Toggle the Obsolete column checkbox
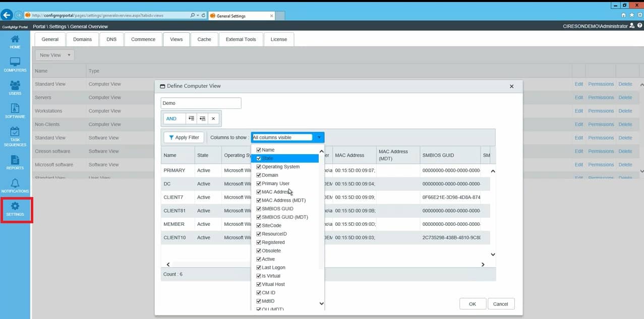Screen dimensions: 644x319 click(259, 250)
